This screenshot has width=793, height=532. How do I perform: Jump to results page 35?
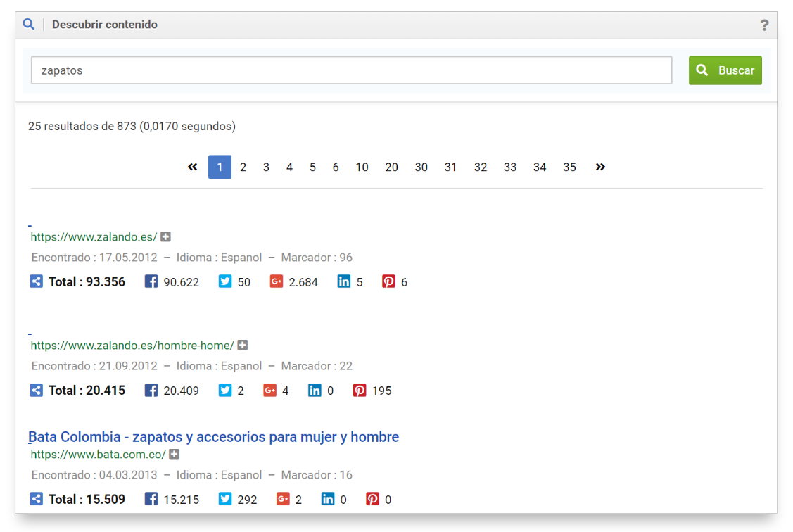point(569,167)
